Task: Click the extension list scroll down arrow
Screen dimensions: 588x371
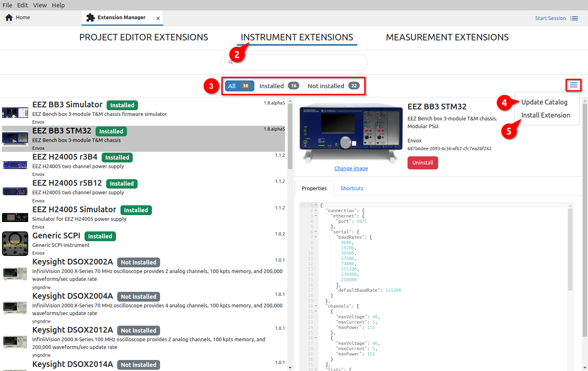Action: tap(290, 368)
